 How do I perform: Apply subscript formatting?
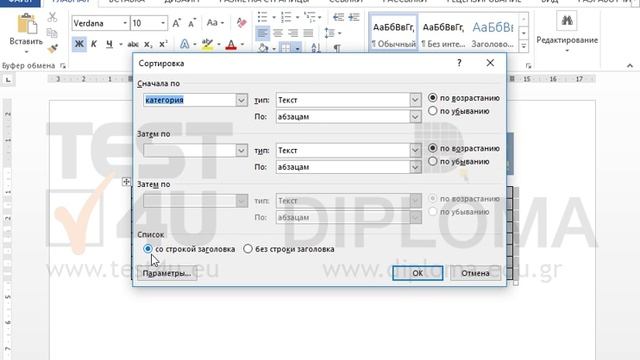(148, 44)
